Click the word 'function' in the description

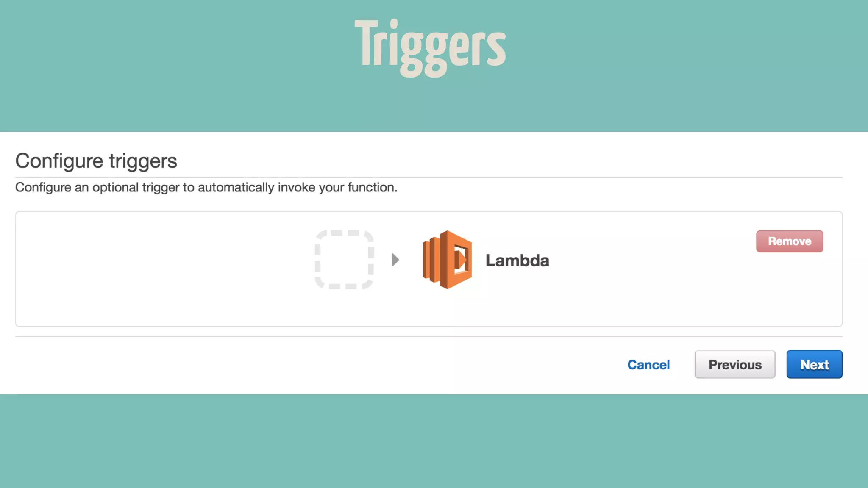[x=371, y=187]
